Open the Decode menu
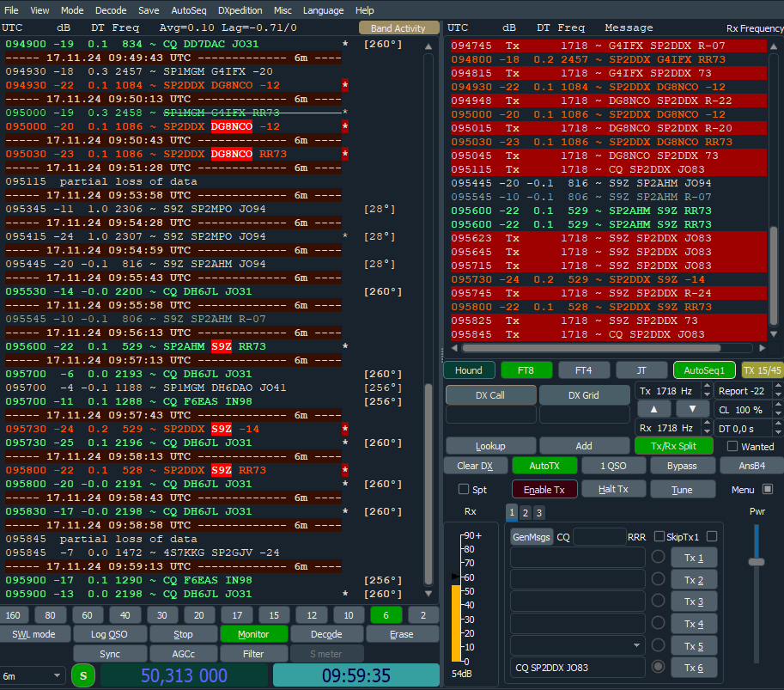784x690 pixels. (111, 10)
